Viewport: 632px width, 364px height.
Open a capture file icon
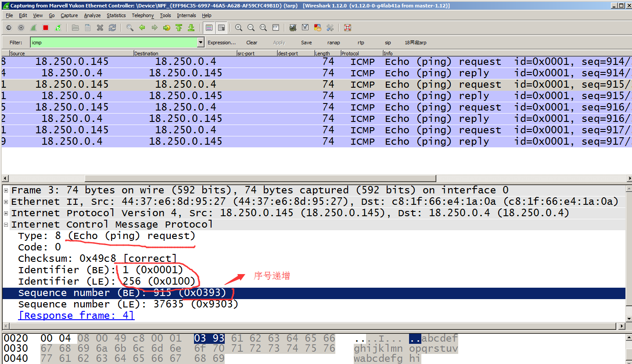click(x=75, y=28)
